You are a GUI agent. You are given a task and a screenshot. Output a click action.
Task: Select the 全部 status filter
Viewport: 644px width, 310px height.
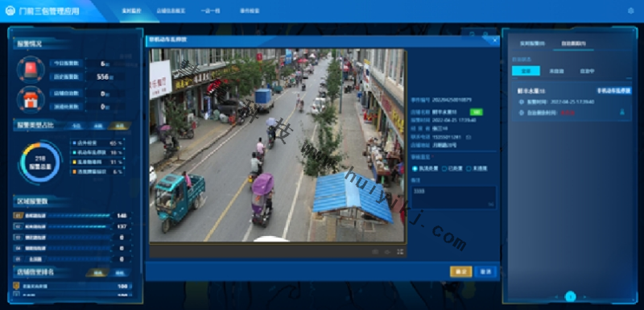click(x=526, y=71)
